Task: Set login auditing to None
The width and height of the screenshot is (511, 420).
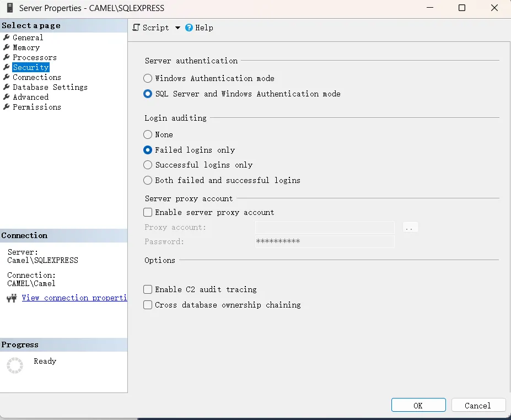Action: click(148, 134)
